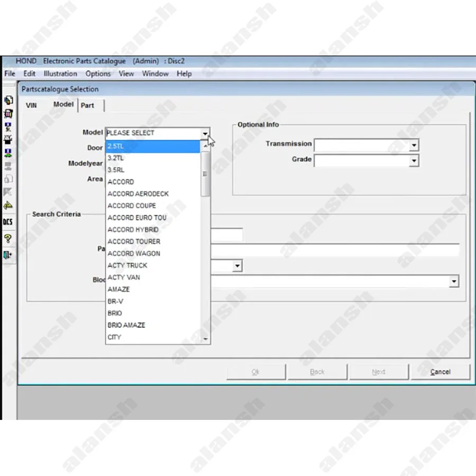This screenshot has height=476, width=476.
Task: Select 2.5TL from model list
Action: [x=153, y=147]
